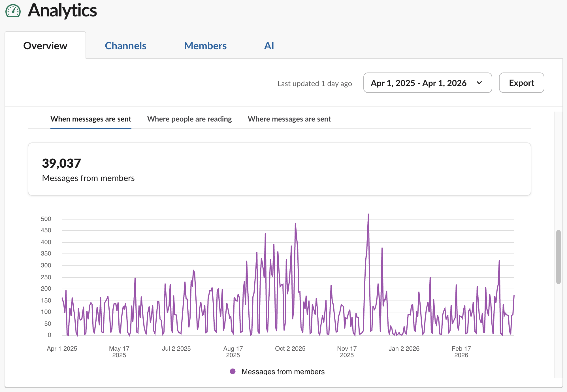Toggle the Messages from members legend entry

[x=283, y=371]
